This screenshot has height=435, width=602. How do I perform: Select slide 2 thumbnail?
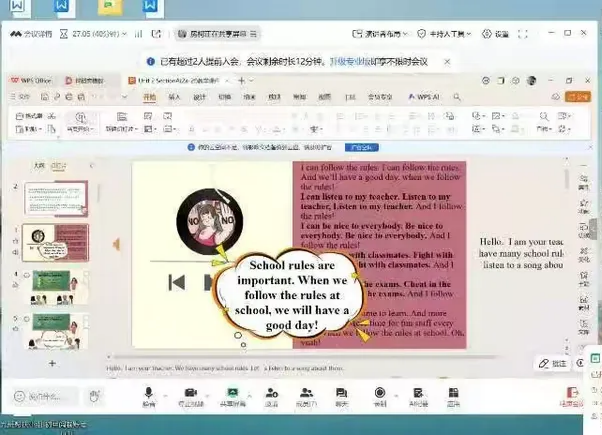(x=56, y=198)
